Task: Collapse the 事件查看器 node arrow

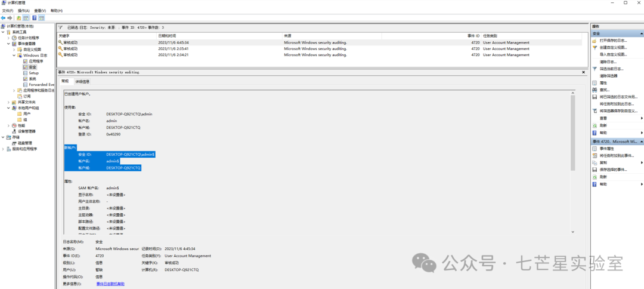Action: pos(8,44)
